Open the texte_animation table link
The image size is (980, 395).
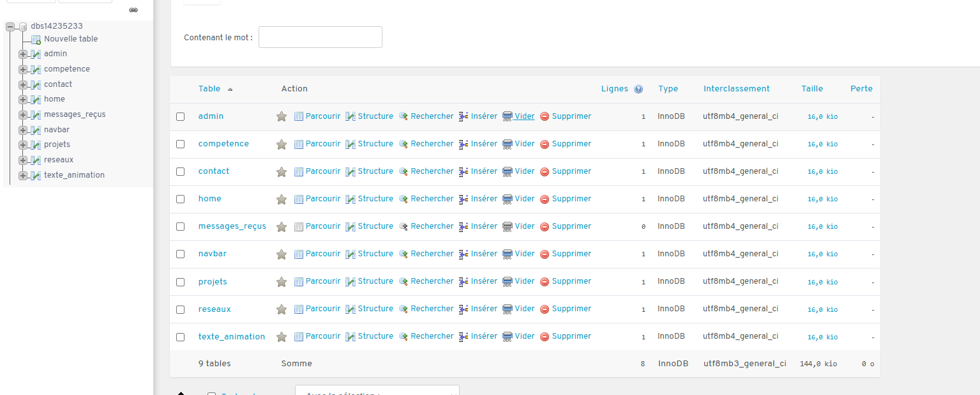click(x=232, y=336)
